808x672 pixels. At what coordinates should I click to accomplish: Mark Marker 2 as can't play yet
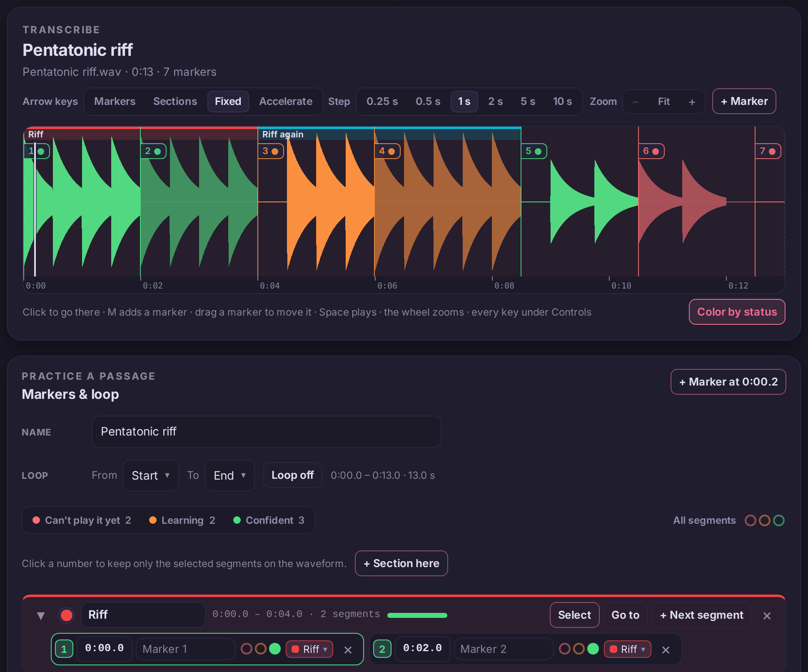tap(565, 649)
